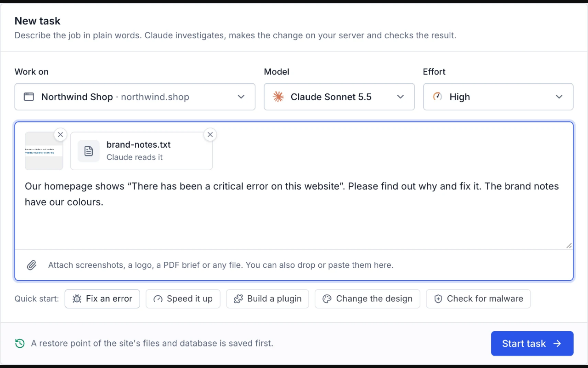Click the brand-notes.txt file name
The width and height of the screenshot is (588, 368).
coord(138,144)
